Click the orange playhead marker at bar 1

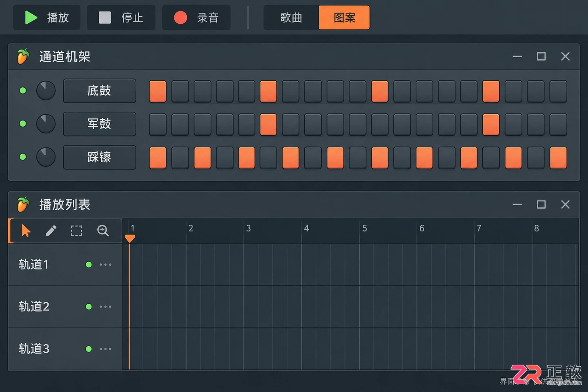pyautogui.click(x=130, y=238)
